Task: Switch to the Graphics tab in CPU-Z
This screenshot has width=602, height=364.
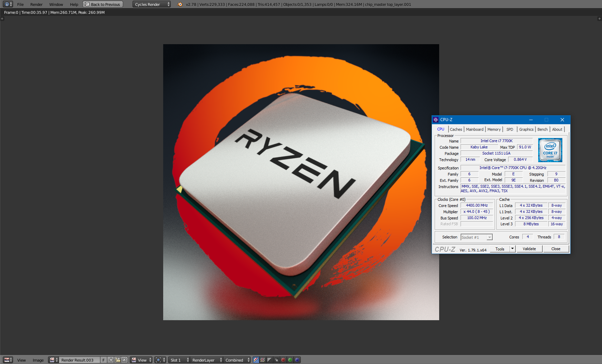Action: 526,129
